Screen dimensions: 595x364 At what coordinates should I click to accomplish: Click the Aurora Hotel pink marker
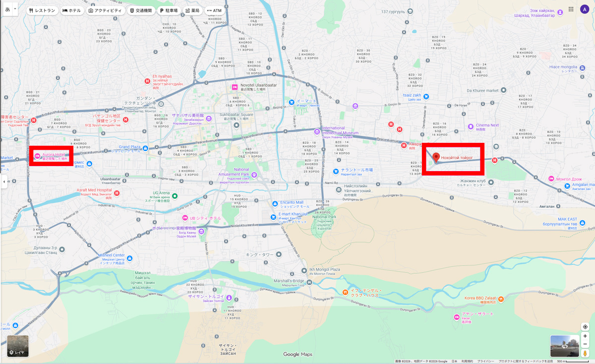click(x=37, y=155)
